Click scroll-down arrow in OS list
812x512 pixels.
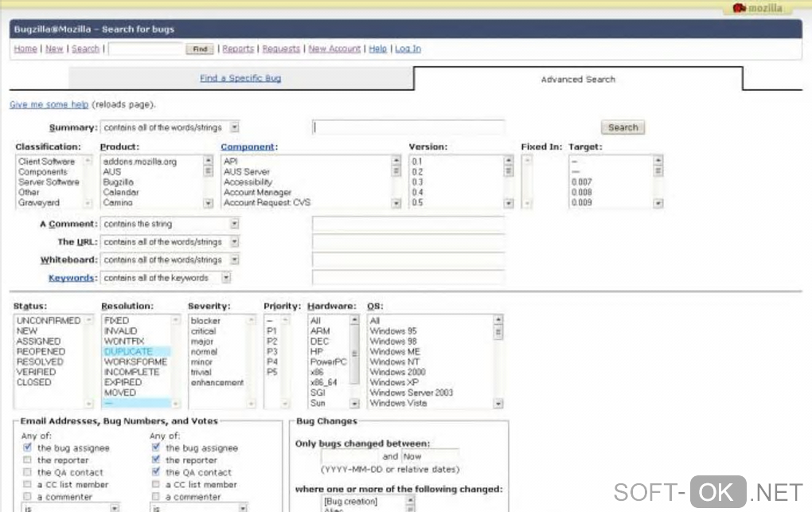click(498, 403)
